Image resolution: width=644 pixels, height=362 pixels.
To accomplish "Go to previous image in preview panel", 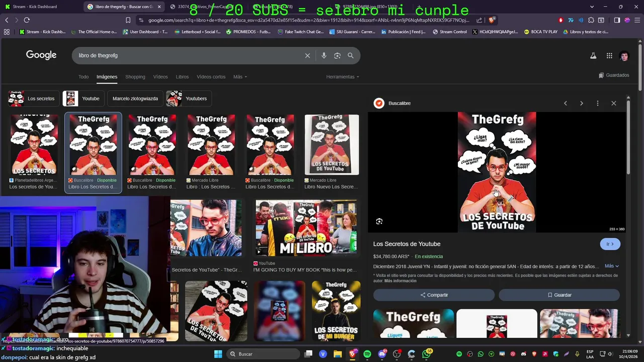I will (566, 103).
